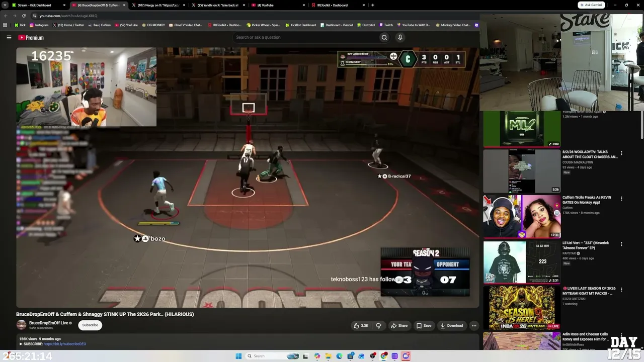644x362 pixels.
Task: Click the recommendations sidebar scrollbar
Action: [642, 124]
